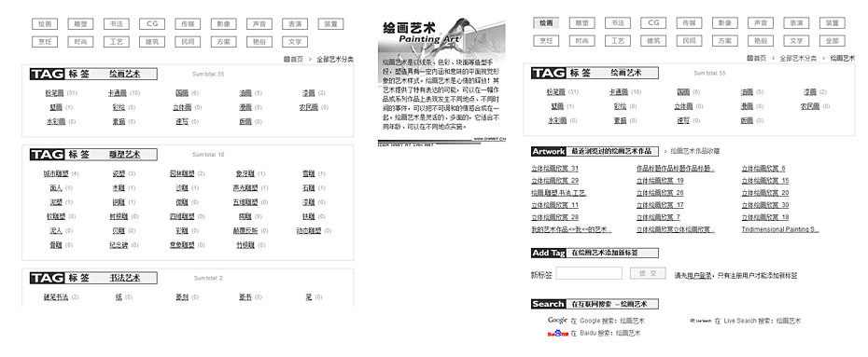Image resolution: width=868 pixels, height=357 pixels.
Task: Open the 四维雕塑 sculpture tag
Action: click(182, 216)
